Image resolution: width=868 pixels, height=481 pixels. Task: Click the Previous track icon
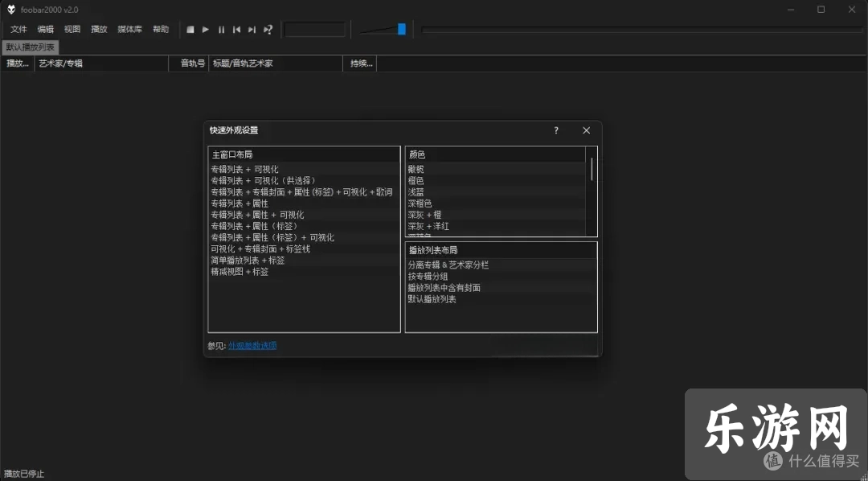pos(236,30)
